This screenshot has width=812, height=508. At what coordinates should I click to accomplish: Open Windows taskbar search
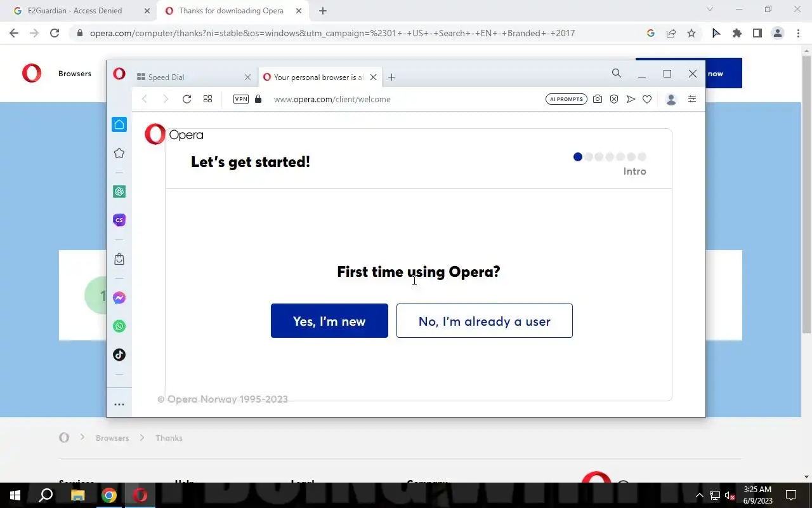46,495
